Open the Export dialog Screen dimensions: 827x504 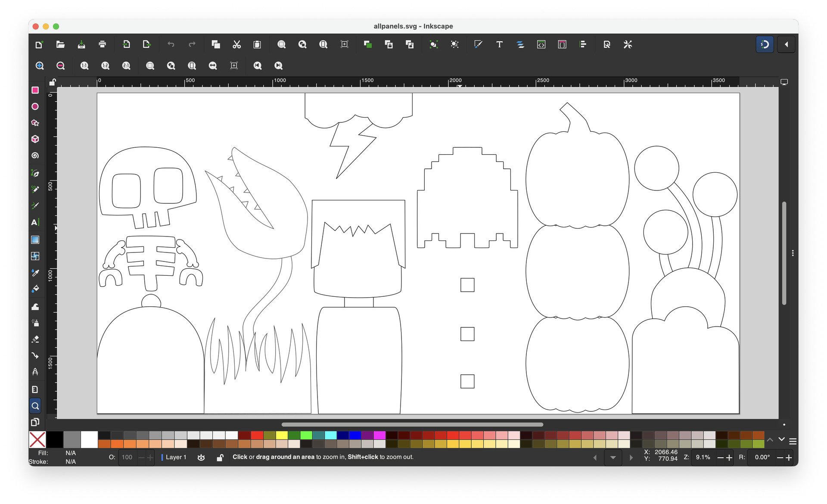pyautogui.click(x=147, y=44)
